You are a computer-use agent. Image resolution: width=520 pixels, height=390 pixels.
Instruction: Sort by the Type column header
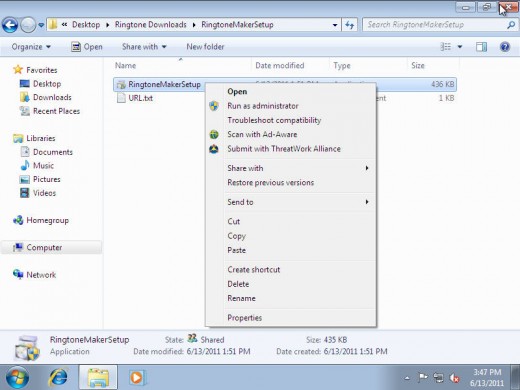pos(368,65)
